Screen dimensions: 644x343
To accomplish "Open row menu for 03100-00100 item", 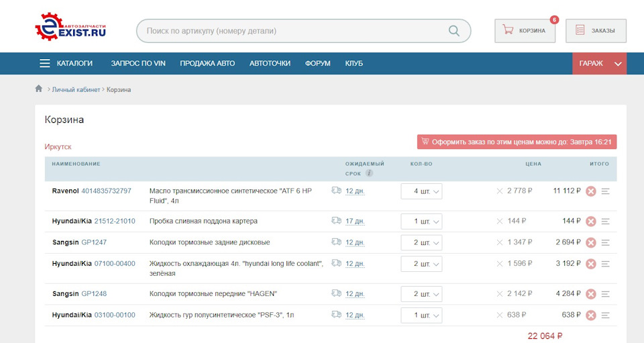I will [x=605, y=315].
